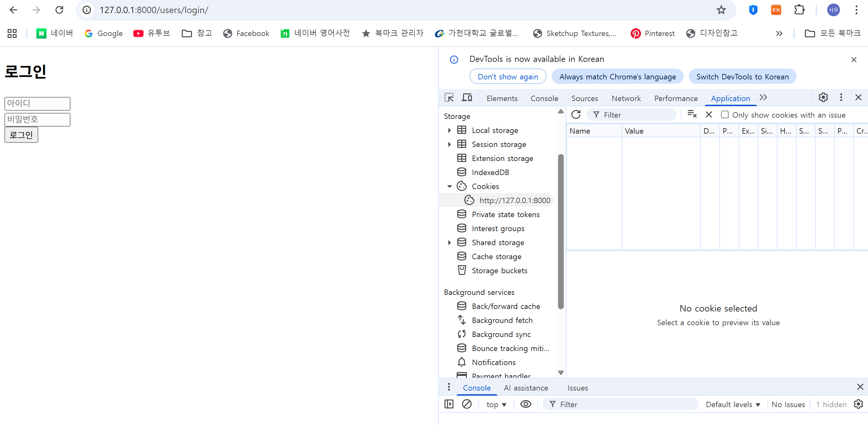This screenshot has height=425, width=868.
Task: Focus the 아이디 username input field
Action: 37,103
